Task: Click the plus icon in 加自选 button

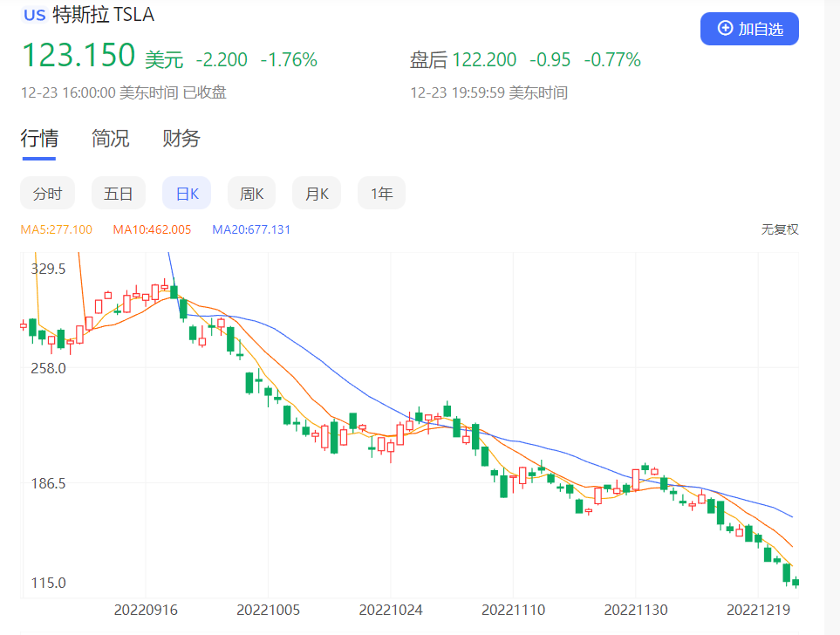Action: [x=725, y=29]
